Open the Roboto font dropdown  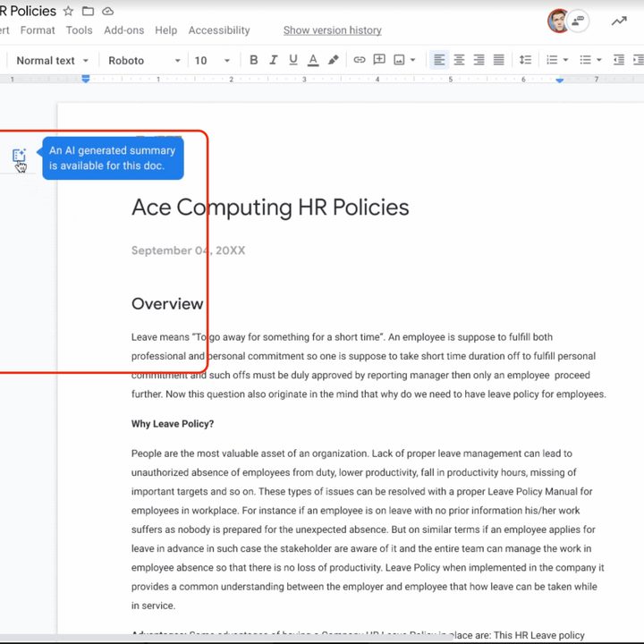click(x=144, y=61)
